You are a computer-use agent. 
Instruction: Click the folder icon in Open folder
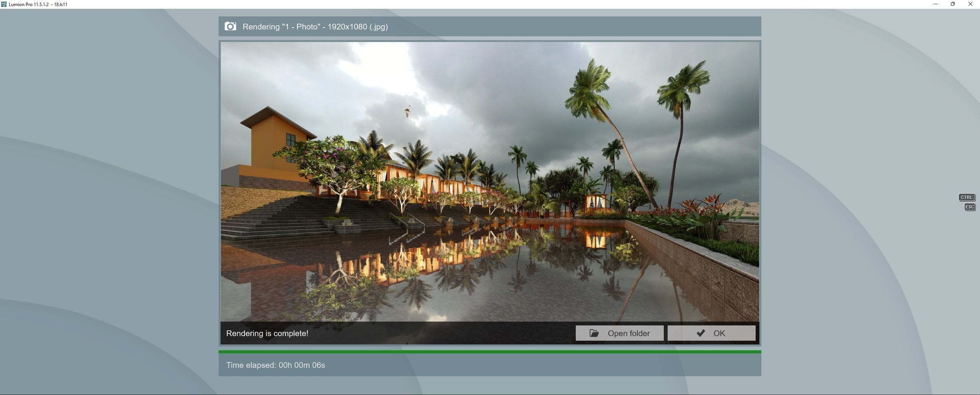click(x=594, y=333)
